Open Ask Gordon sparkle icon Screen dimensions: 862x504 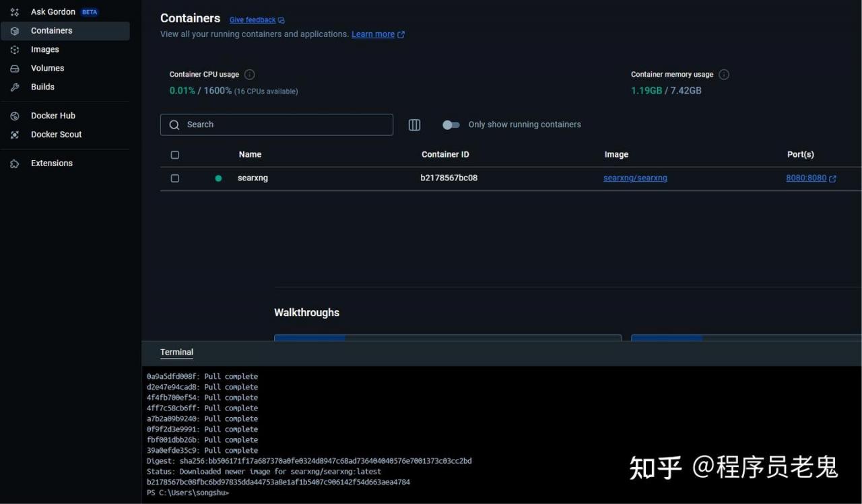15,12
